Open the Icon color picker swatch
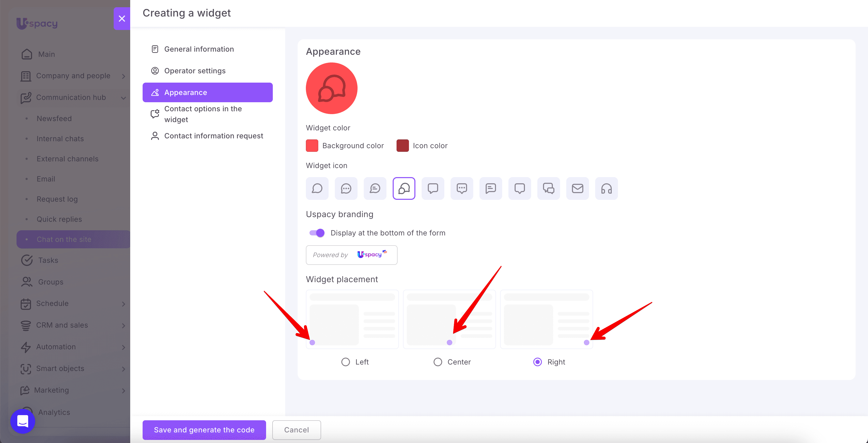Viewport: 868px width, 443px height. [403, 146]
